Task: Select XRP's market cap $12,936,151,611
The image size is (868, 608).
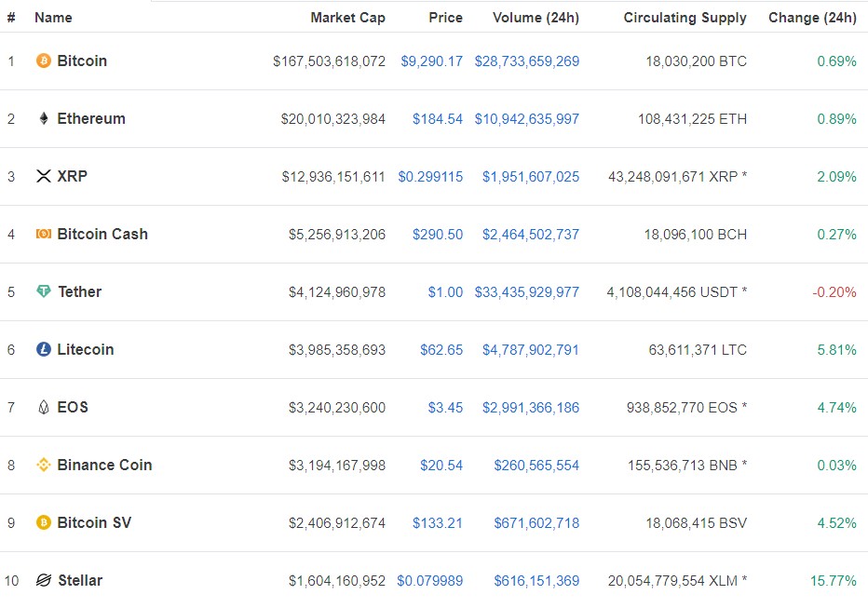Action: click(x=333, y=177)
